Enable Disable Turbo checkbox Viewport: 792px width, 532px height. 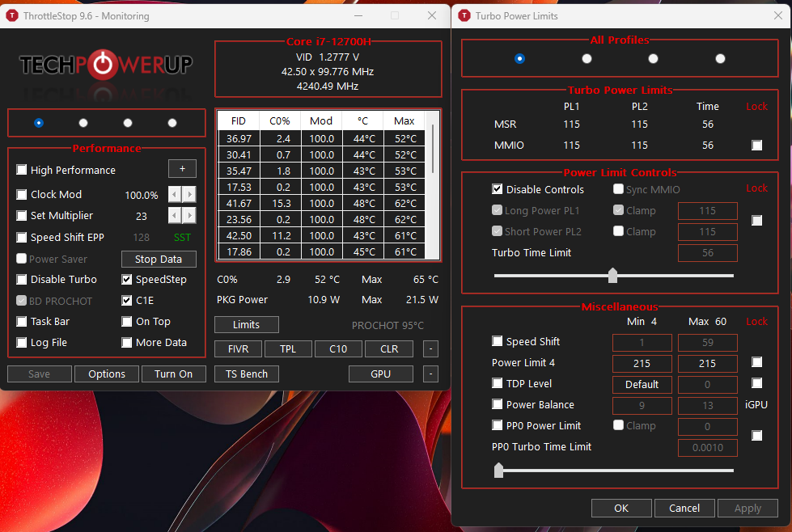[x=21, y=279]
